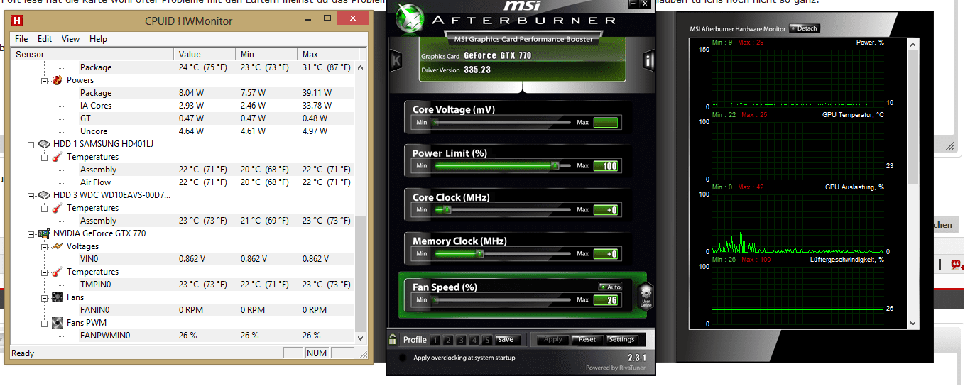Open the Help menu in HWMonitor
This screenshot has height=386, width=980.
(x=98, y=39)
